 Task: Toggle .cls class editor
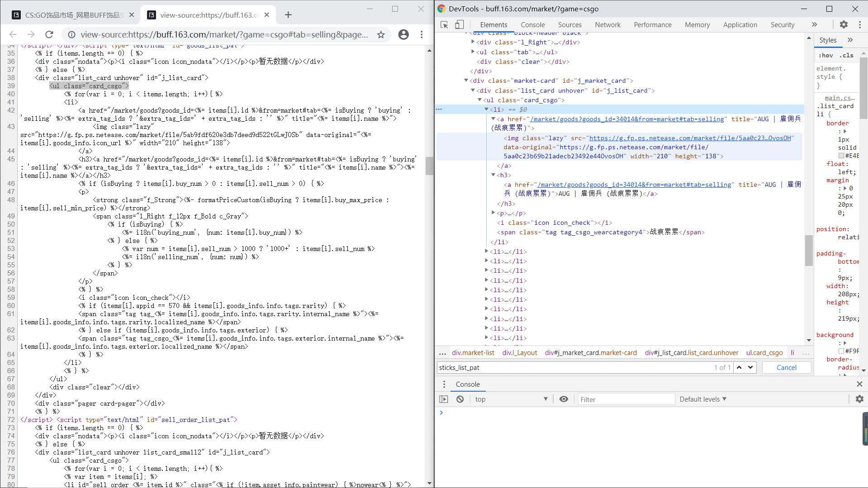click(846, 55)
